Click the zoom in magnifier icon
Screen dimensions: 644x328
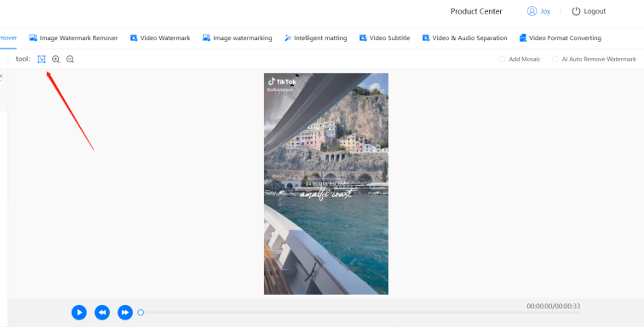pyautogui.click(x=56, y=59)
